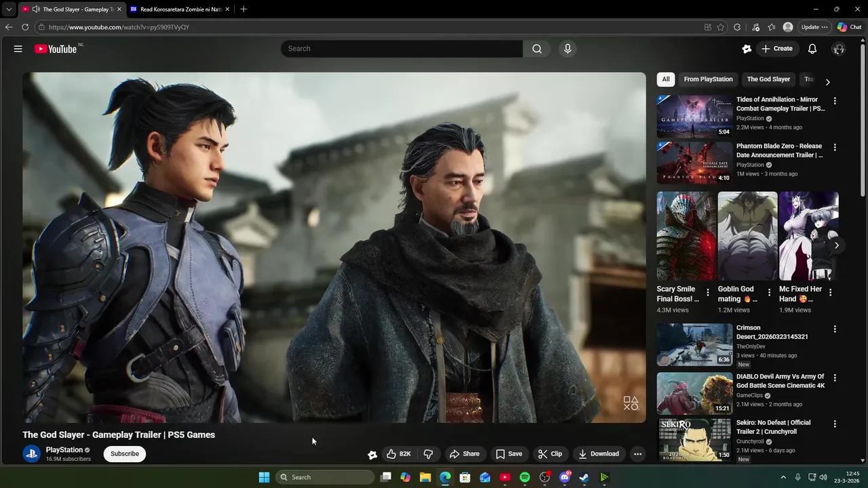The height and width of the screenshot is (488, 868).
Task: Open the YouTube guide hamburger menu
Action: pyautogui.click(x=18, y=49)
